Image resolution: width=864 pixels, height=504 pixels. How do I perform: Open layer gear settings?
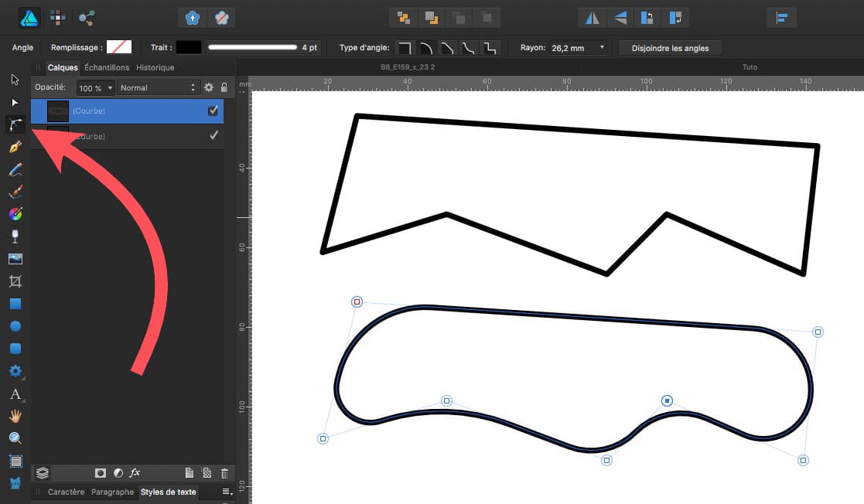click(209, 87)
